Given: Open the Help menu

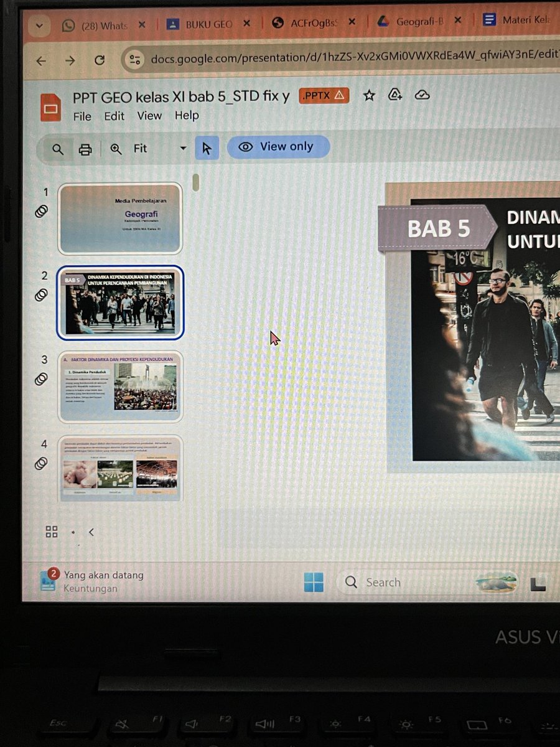Looking at the screenshot, I should tap(187, 115).
